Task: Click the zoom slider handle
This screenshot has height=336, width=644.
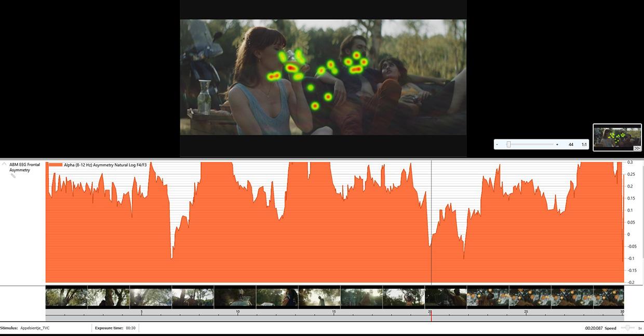Action: coord(508,145)
